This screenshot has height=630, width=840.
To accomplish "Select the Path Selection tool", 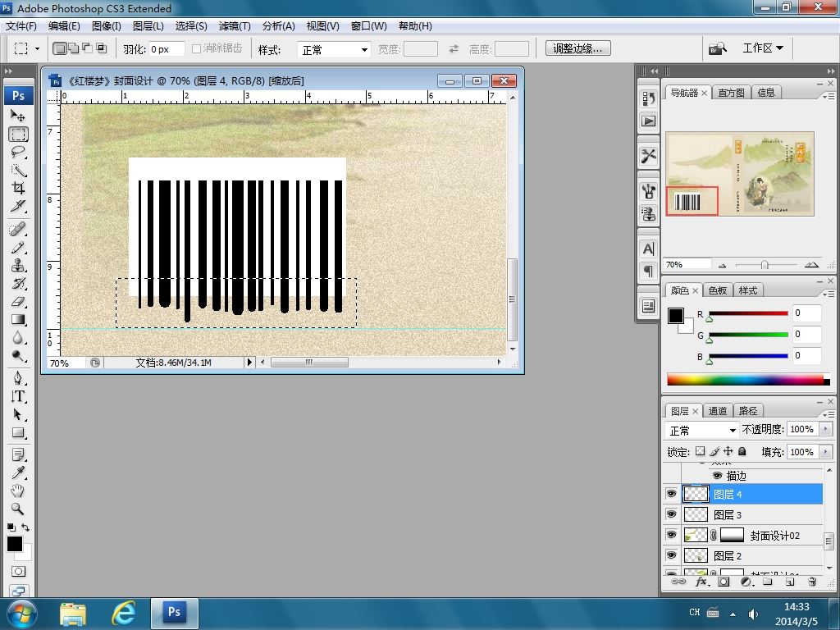I will tap(18, 414).
